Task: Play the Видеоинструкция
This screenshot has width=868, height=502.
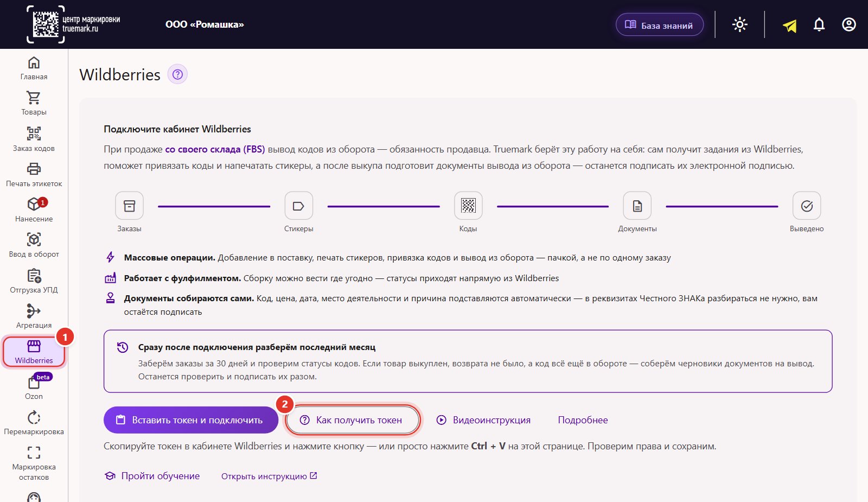Action: [484, 420]
